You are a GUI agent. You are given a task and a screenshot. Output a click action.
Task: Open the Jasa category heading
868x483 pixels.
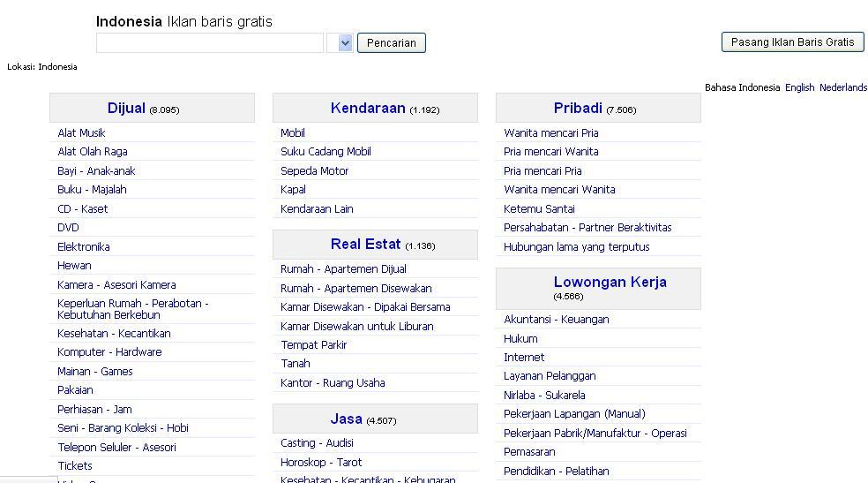(346, 419)
